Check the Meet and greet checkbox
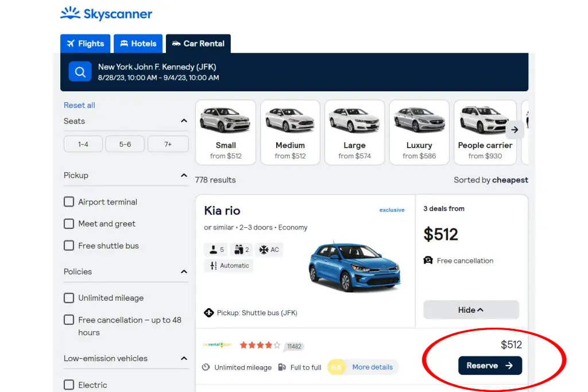This screenshot has width=588, height=392. pos(69,224)
